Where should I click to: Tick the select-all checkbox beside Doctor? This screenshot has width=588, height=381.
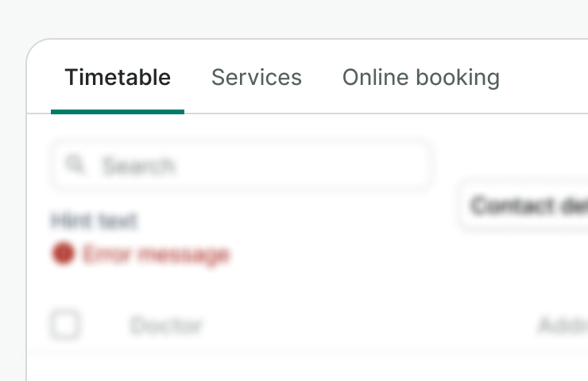pos(65,325)
